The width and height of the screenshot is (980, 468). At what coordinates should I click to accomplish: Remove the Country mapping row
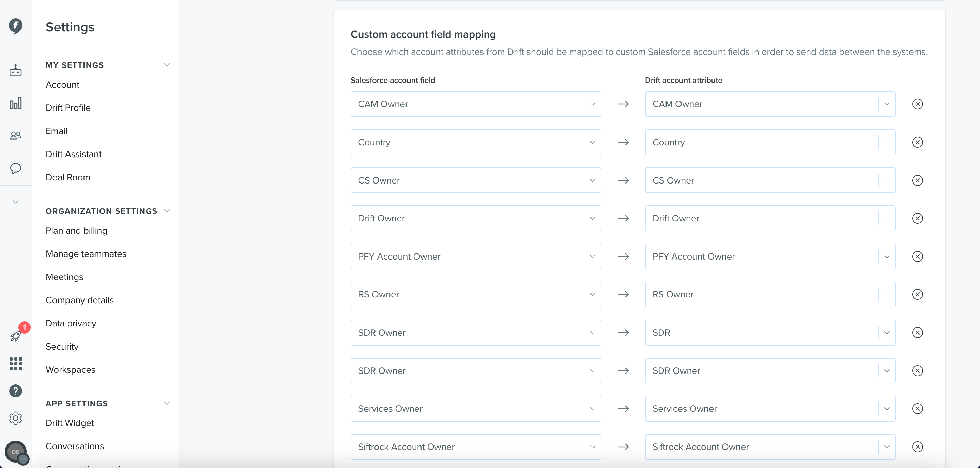(917, 142)
